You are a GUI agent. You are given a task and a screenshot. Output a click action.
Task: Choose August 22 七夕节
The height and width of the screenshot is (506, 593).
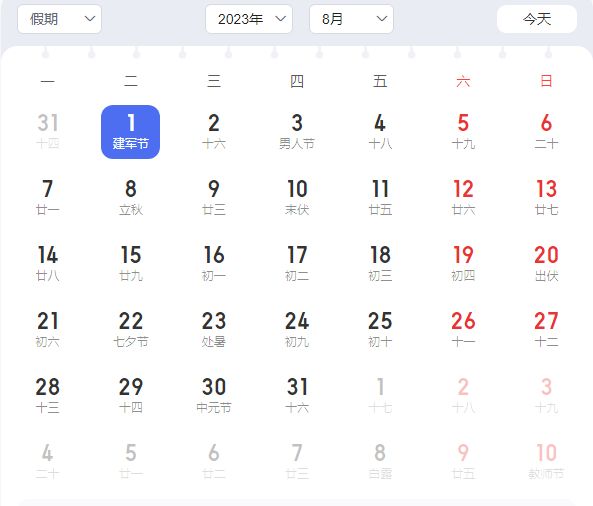(x=130, y=330)
